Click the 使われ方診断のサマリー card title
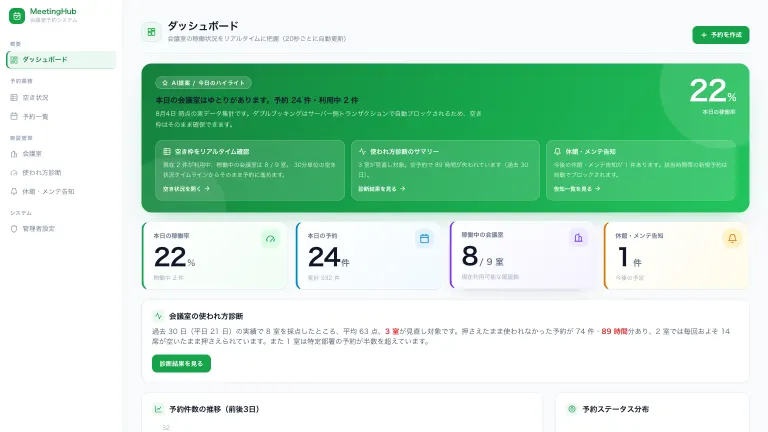The height and width of the screenshot is (432, 768). tap(405, 151)
